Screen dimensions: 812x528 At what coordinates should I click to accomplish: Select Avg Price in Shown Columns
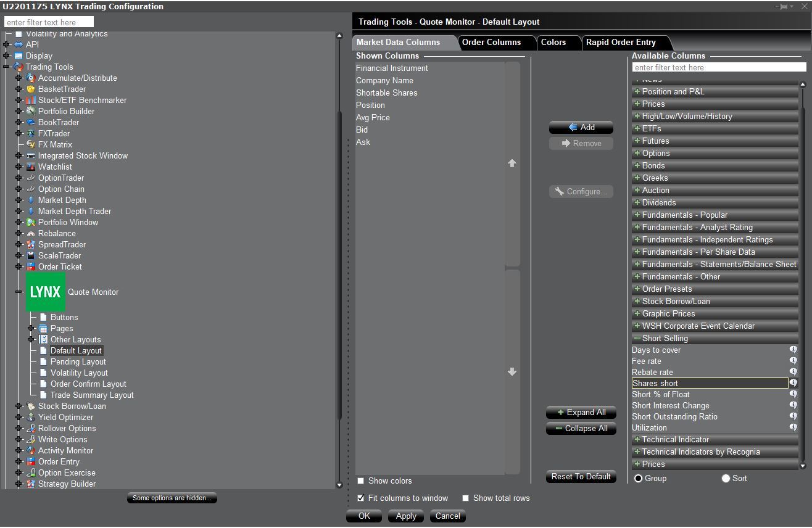pos(373,118)
